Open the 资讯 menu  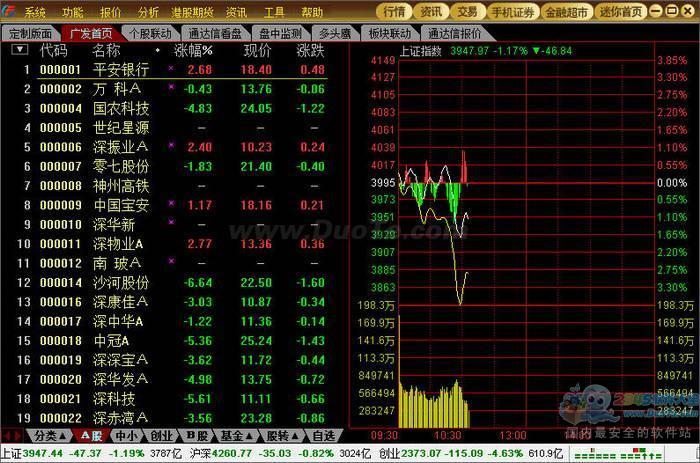point(236,13)
